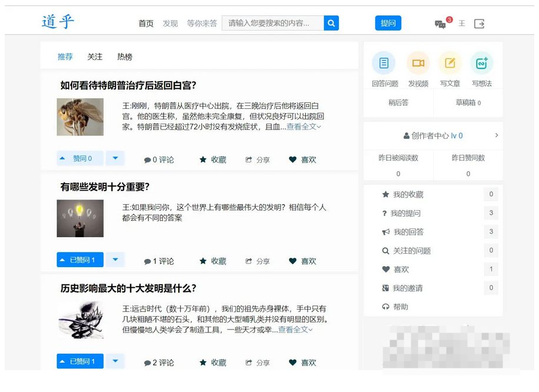Screen dimensions: 539x392
Task: Expand 查看全文 on the 特朗普 answer
Action: click(304, 127)
